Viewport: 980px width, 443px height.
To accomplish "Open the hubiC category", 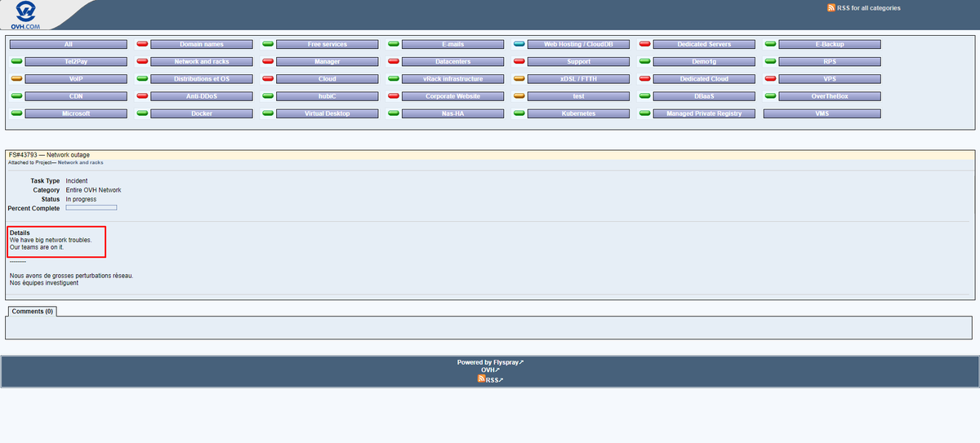I will 327,96.
